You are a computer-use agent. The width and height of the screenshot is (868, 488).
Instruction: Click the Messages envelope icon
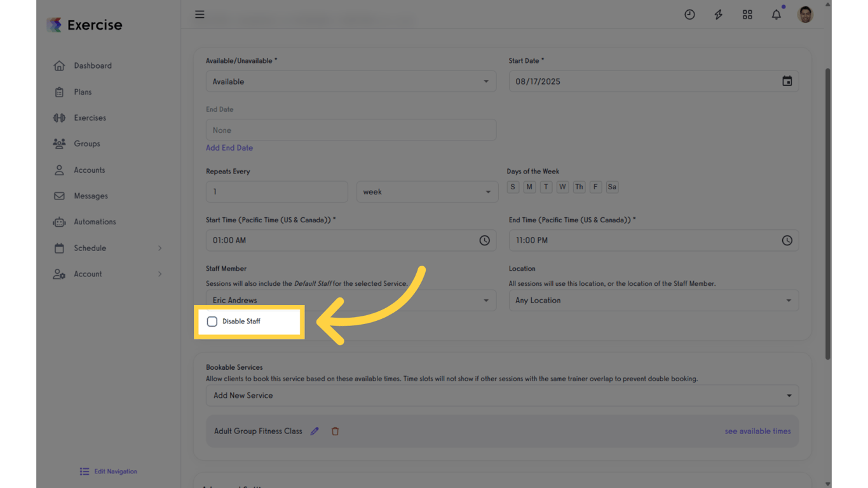[59, 196]
